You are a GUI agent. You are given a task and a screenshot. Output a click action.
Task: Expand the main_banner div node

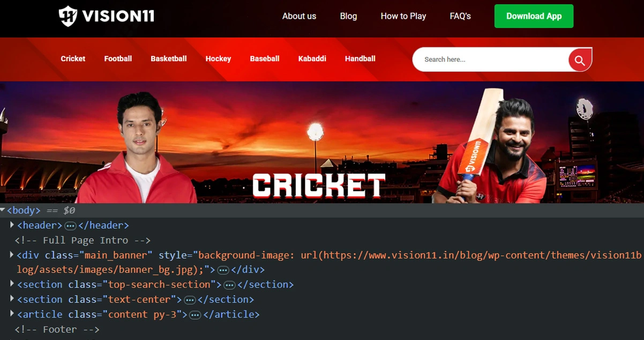(12, 255)
